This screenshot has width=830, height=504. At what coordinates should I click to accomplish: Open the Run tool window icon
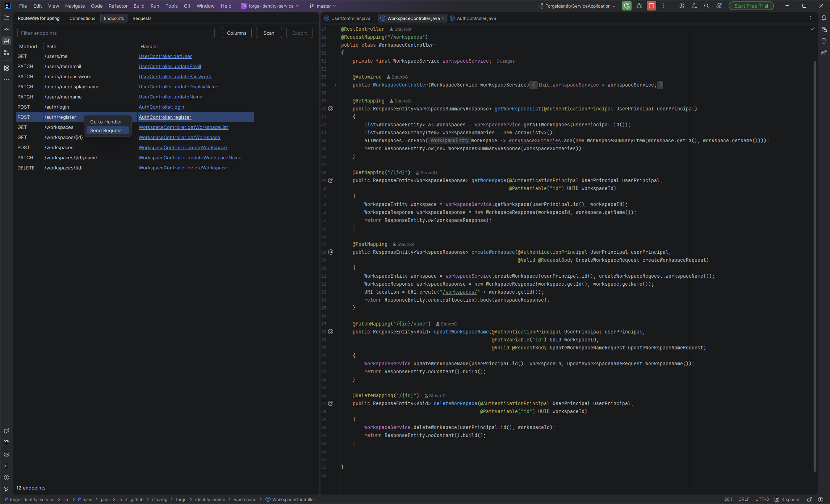tap(7, 431)
